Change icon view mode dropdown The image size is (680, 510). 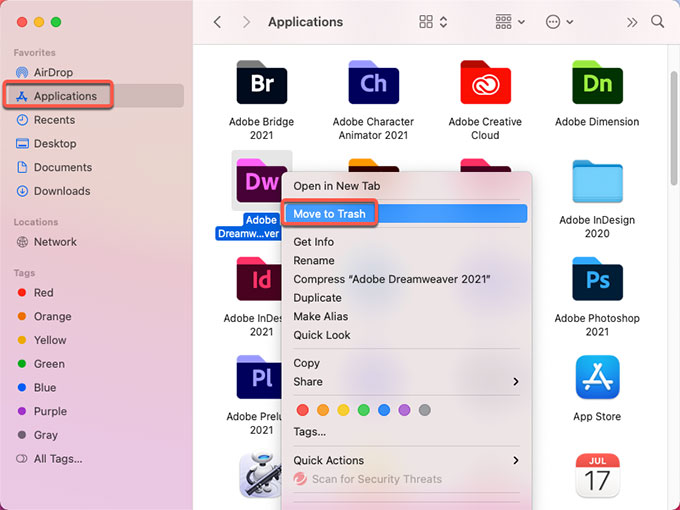click(433, 22)
